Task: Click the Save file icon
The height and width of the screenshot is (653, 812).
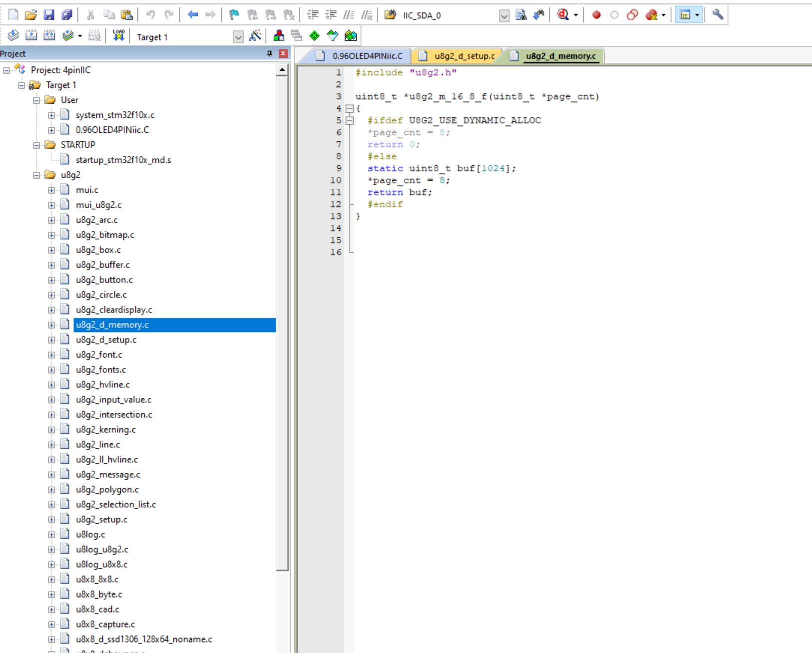Action: pyautogui.click(x=48, y=15)
